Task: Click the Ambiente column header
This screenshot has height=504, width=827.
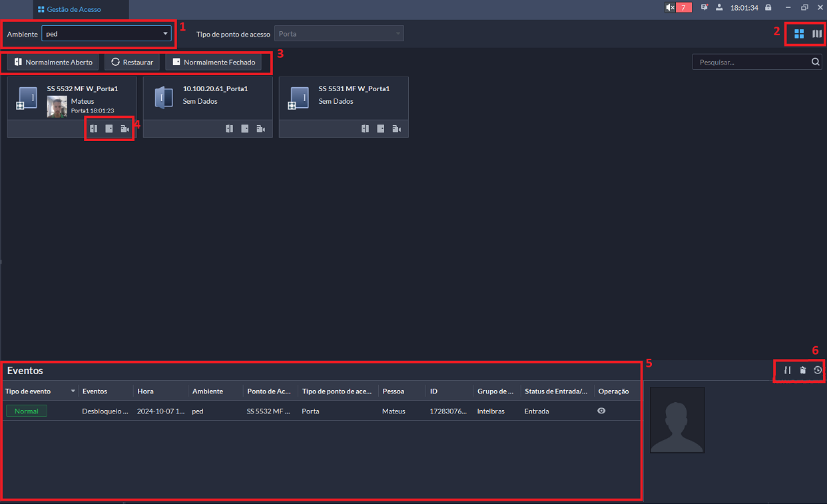Action: pos(208,391)
